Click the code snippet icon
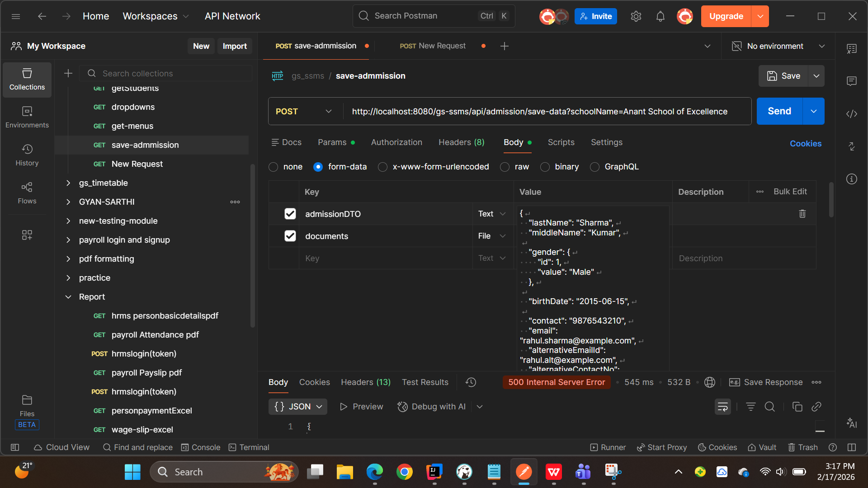This screenshot has width=868, height=488. click(x=852, y=114)
